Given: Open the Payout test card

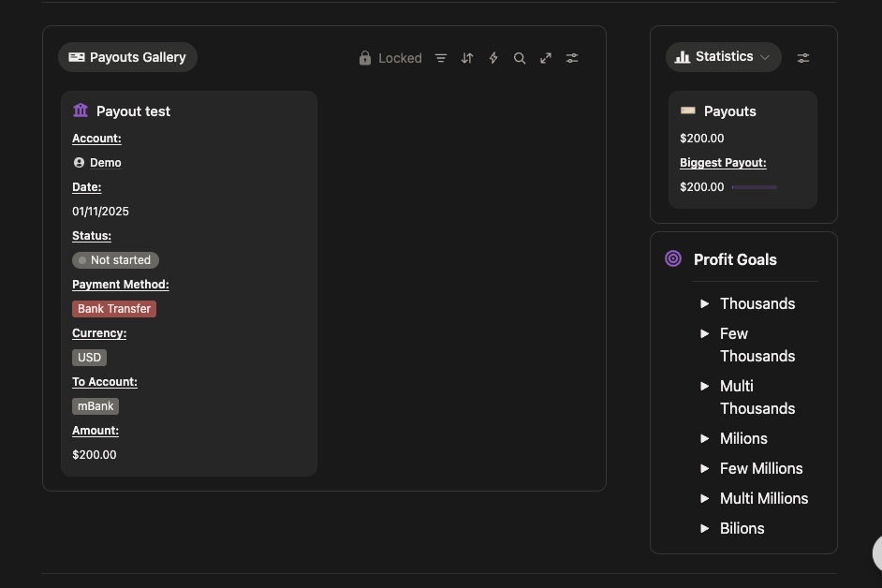Looking at the screenshot, I should point(133,111).
